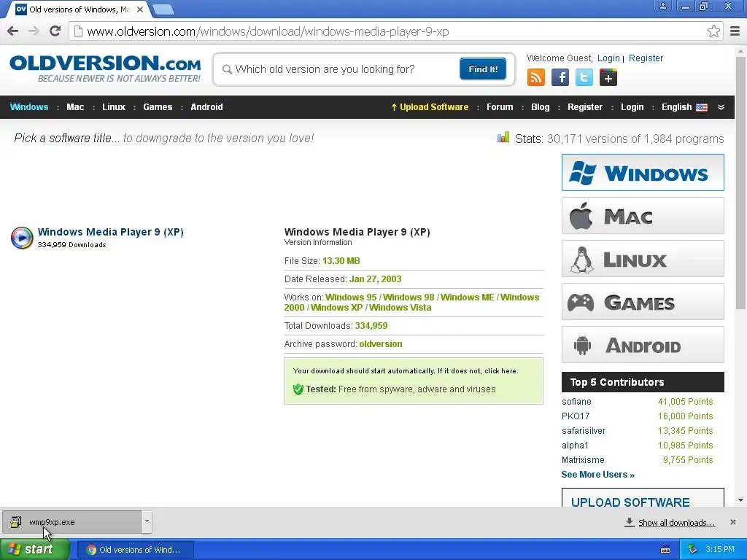Image resolution: width=747 pixels, height=560 pixels.
Task: Click the system tray network icon
Action: [693, 549]
